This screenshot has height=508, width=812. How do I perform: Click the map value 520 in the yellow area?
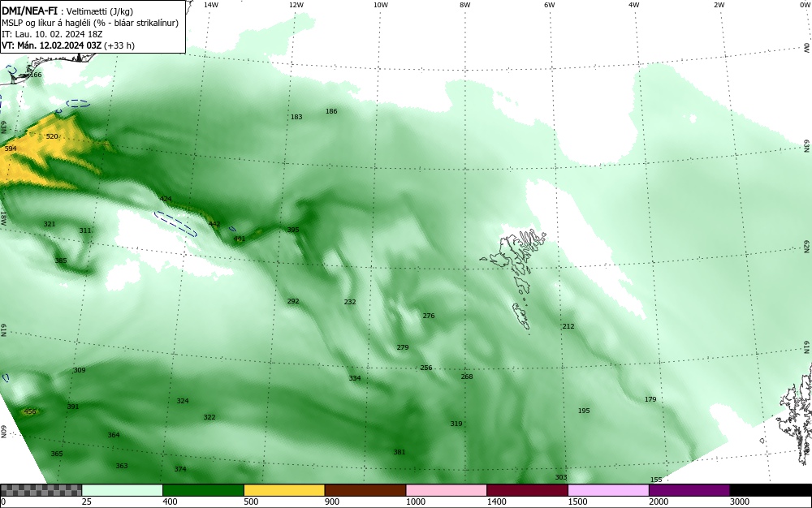(52, 136)
